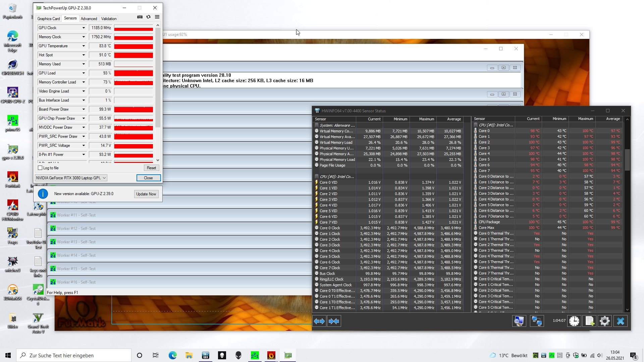The height and width of the screenshot is (362, 644).
Task: Click Update Now for GPU-Z 2.39.0
Action: [x=146, y=194]
